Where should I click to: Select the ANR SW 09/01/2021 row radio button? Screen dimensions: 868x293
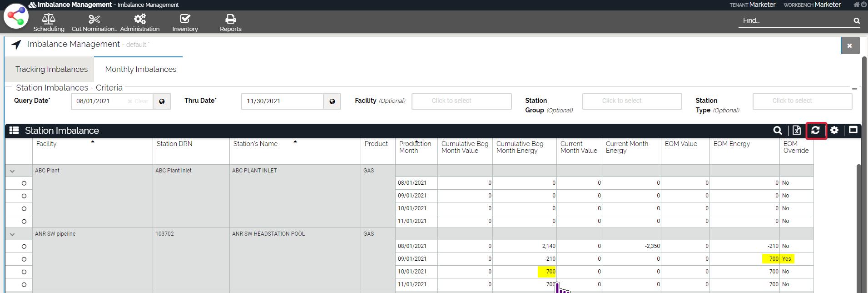coord(24,259)
